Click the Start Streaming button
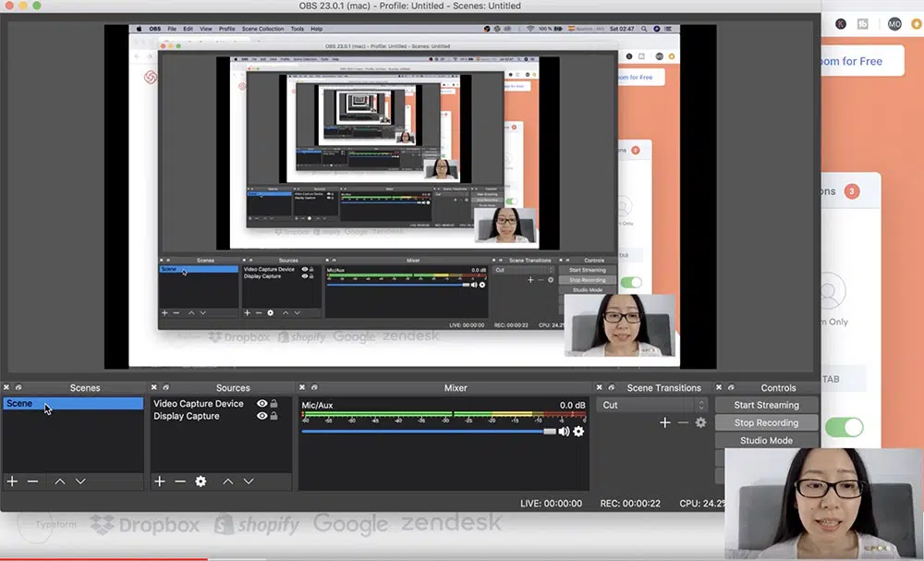The image size is (924, 561). (x=766, y=405)
